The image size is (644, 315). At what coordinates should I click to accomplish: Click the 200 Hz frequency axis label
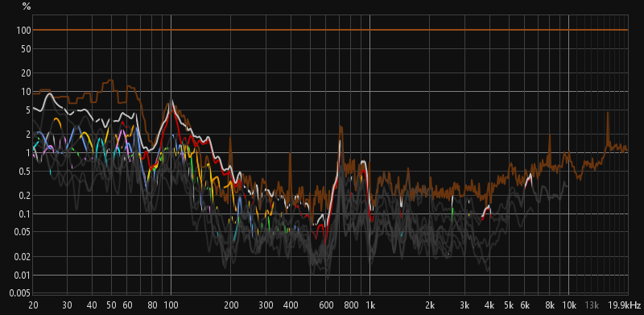click(x=231, y=305)
